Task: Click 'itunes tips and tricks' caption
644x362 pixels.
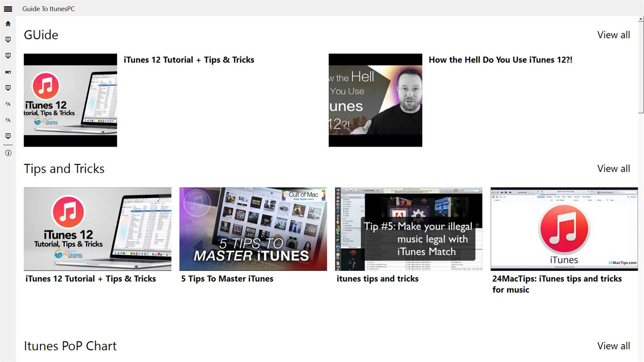Action: (377, 279)
